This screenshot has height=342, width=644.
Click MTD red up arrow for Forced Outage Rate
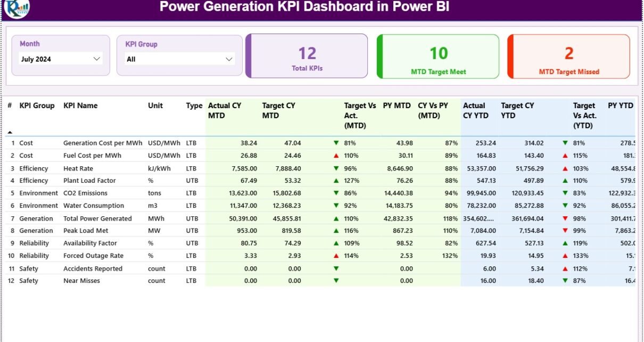coord(336,256)
